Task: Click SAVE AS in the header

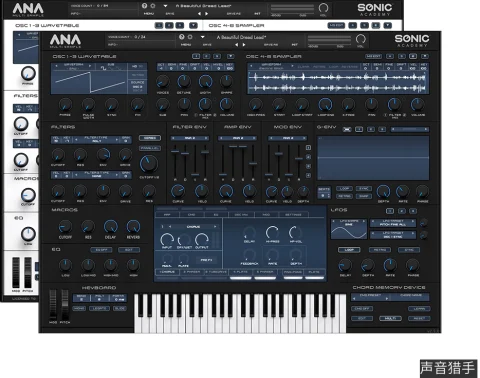Action: tap(271, 45)
